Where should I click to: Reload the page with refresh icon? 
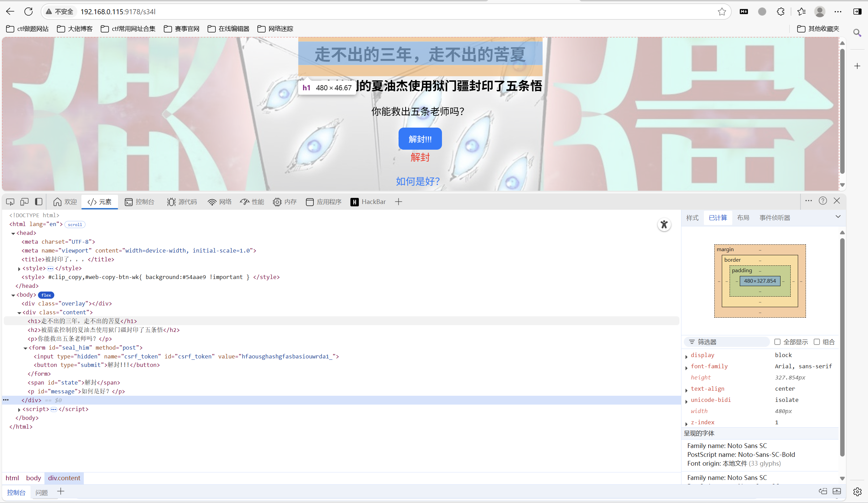(28, 12)
